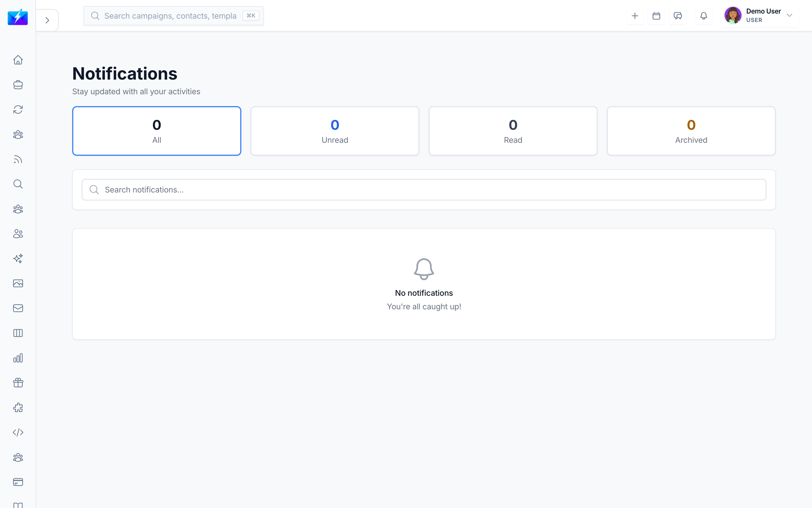Open the envelope mail sidebar icon
This screenshot has width=812, height=508.
(x=18, y=308)
